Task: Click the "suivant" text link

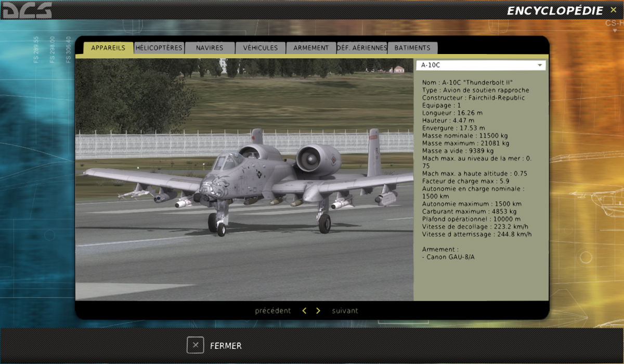Action: 345,311
